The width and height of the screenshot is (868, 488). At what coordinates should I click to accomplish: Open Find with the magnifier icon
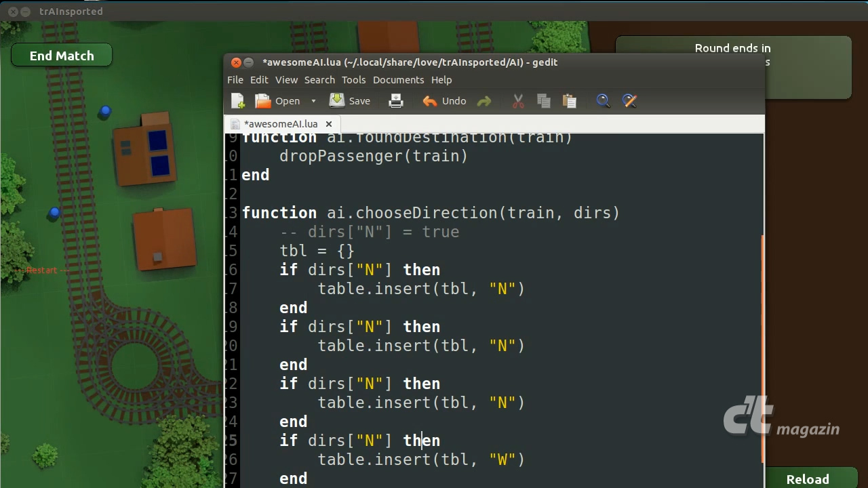[603, 101]
